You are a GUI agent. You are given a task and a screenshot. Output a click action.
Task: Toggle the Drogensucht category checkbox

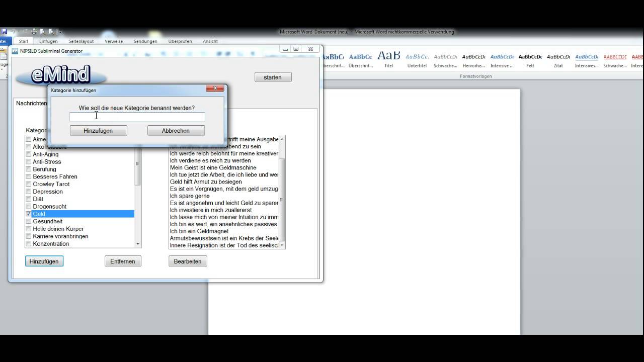(29, 207)
